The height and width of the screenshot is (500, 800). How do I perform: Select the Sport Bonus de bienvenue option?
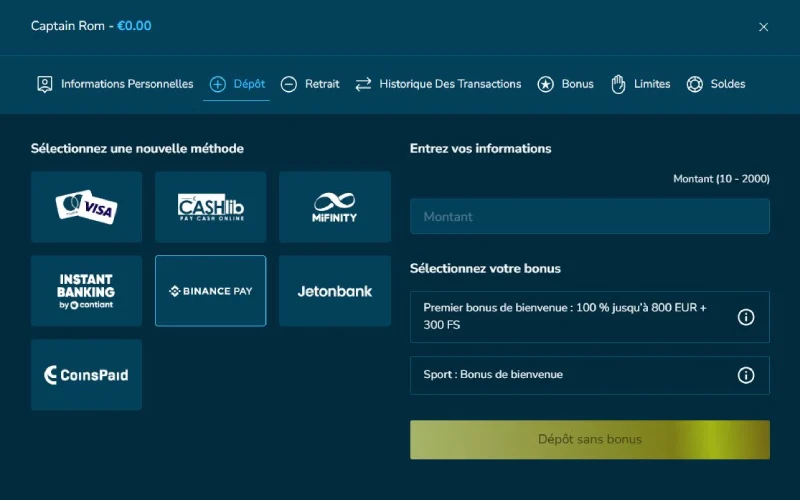(x=565, y=375)
